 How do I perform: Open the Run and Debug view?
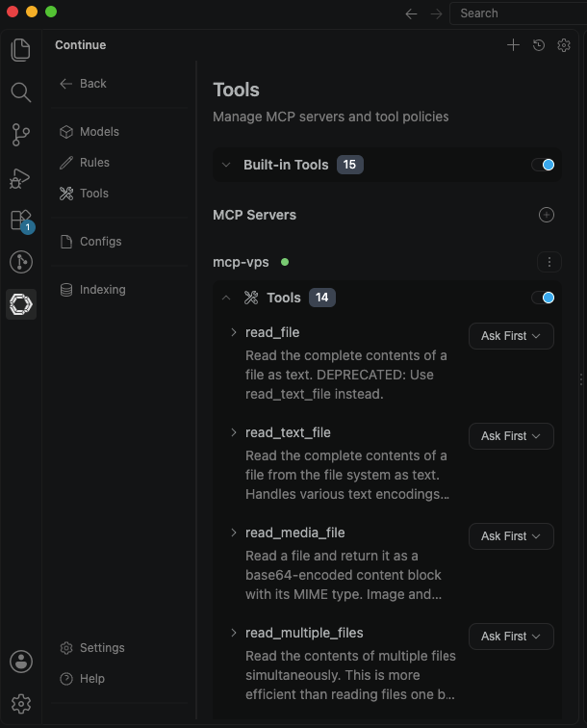coord(20,178)
